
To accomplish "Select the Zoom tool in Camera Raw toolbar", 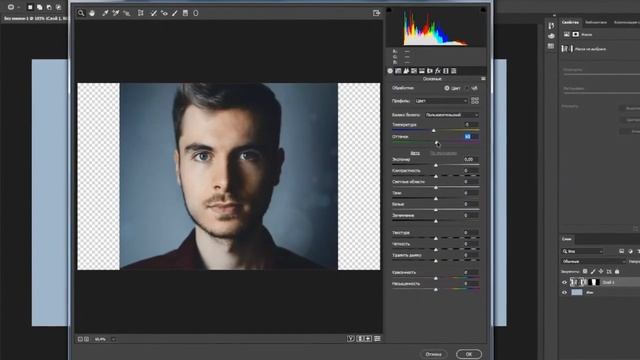I will click(x=81, y=13).
